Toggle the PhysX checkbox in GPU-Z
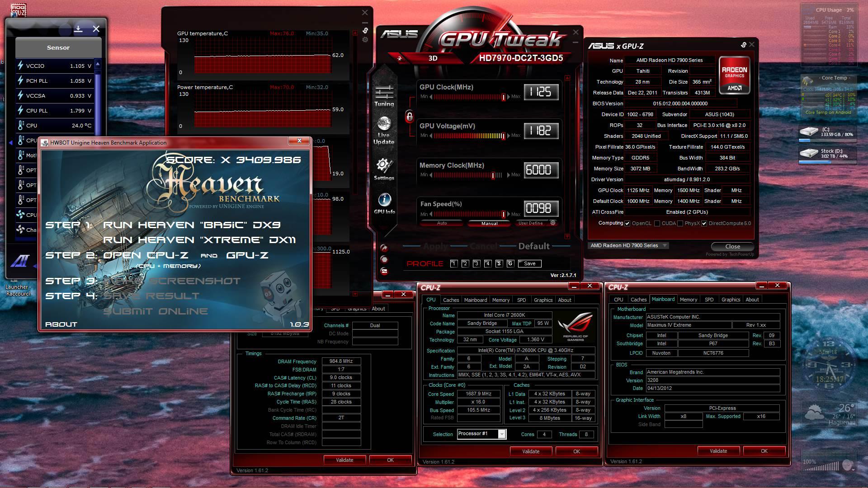The image size is (868, 488). (680, 223)
